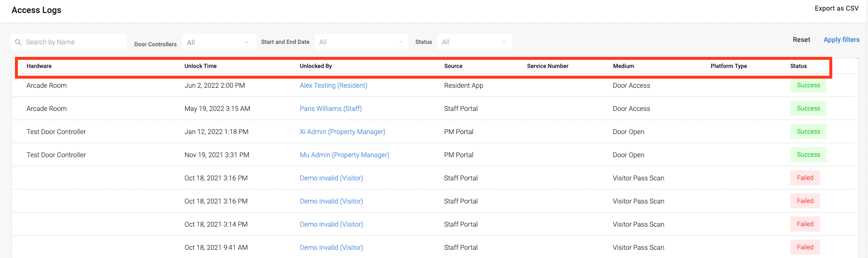
Task: Click the Unlocked By column header
Action: pyautogui.click(x=316, y=67)
